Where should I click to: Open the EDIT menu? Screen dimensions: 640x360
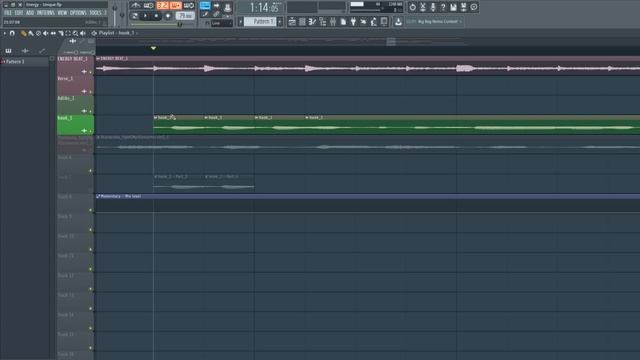point(19,13)
